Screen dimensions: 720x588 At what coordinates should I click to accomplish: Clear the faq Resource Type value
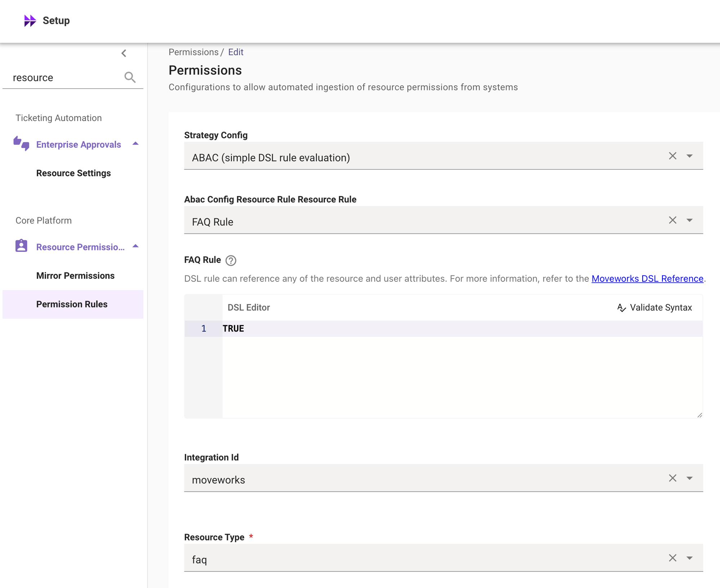pyautogui.click(x=672, y=558)
